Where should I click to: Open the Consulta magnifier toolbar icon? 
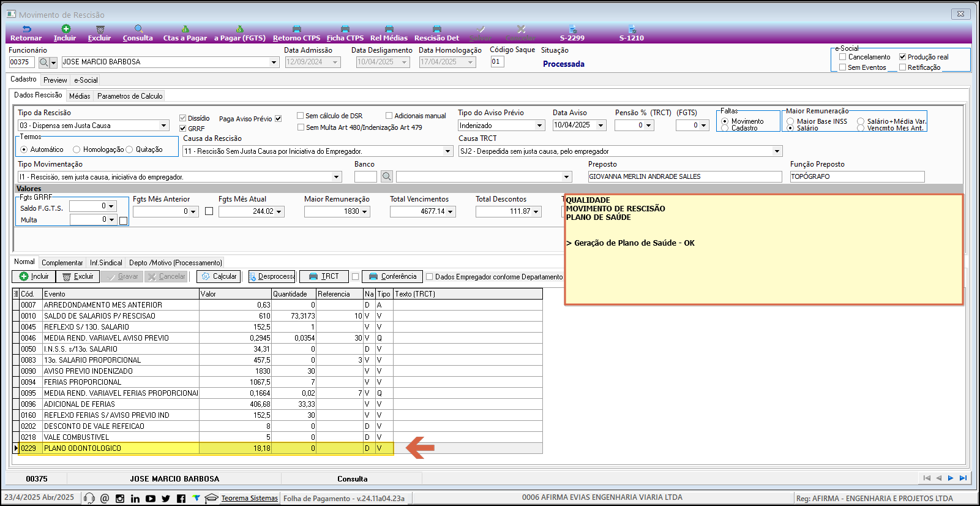[138, 29]
